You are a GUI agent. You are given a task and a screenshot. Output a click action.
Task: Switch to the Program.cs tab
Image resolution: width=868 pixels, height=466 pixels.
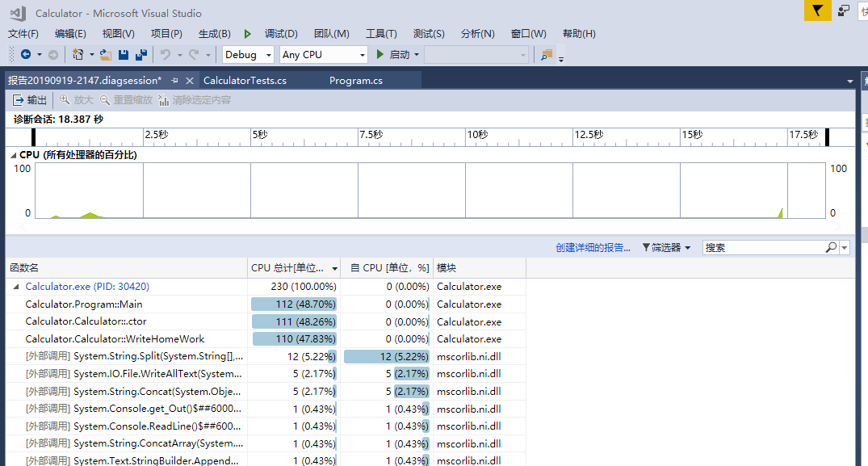click(x=356, y=80)
